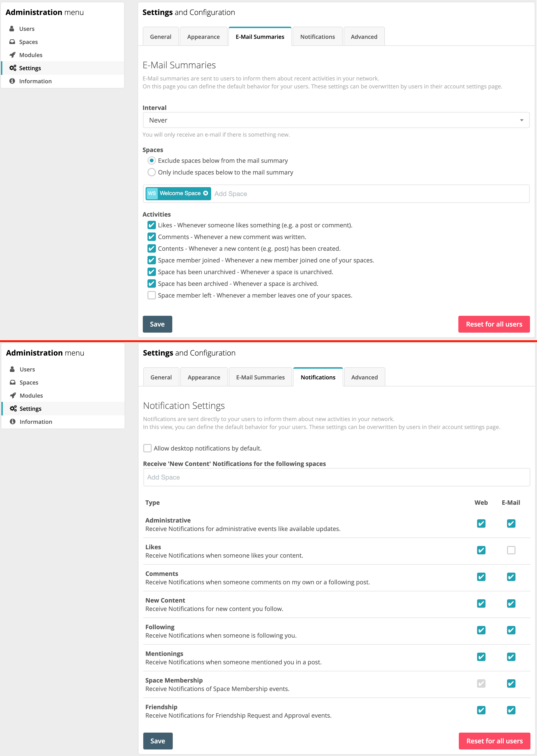Uncheck the Likes activity checkbox
Viewport: 537px width, 756px height.
pyautogui.click(x=151, y=225)
